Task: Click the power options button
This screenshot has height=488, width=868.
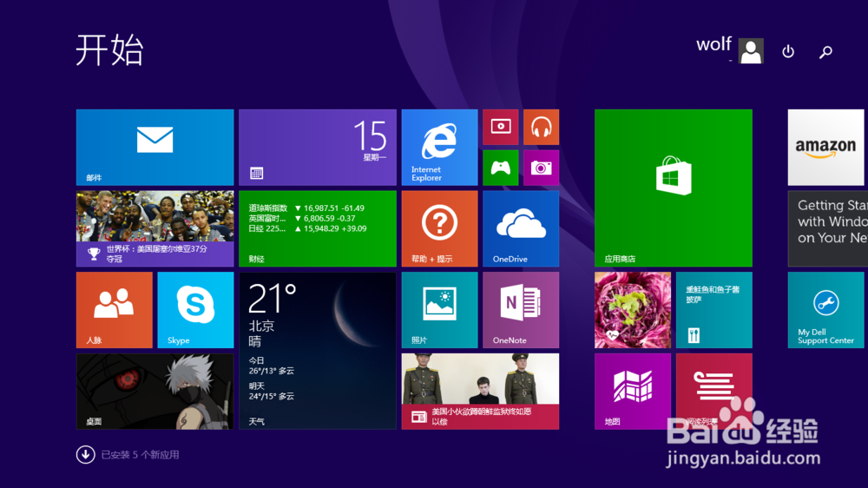Action: point(788,51)
